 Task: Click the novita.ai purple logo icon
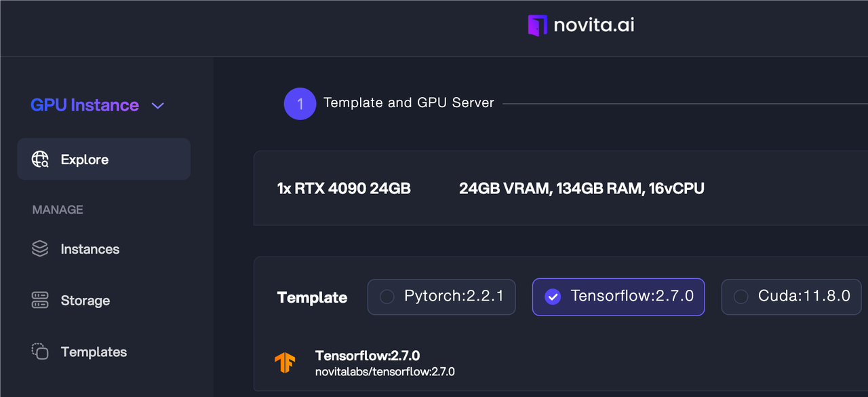coord(537,26)
